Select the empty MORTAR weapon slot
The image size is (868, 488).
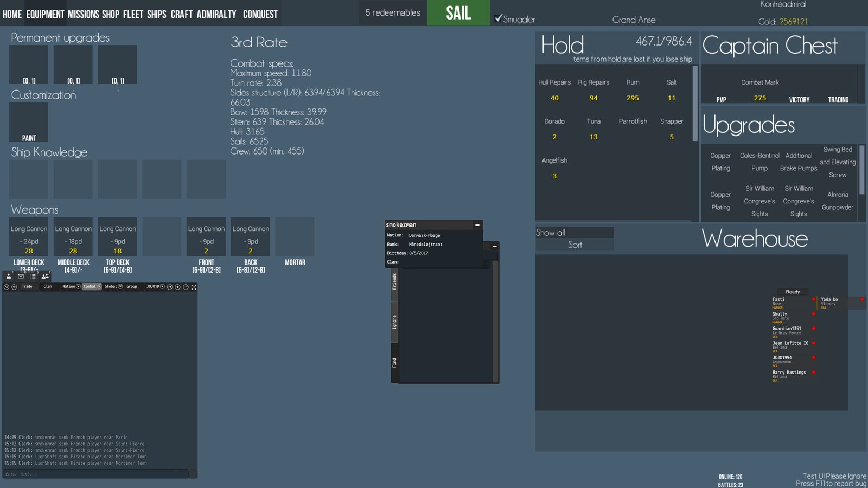(295, 237)
